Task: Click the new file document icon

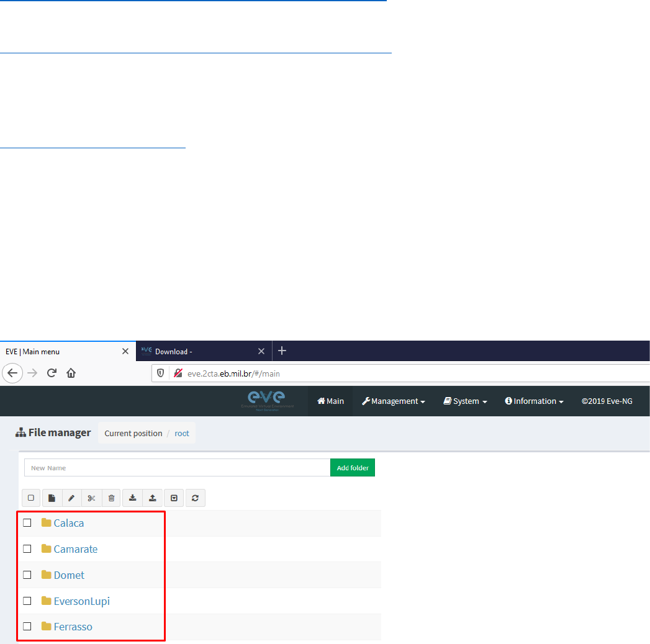Action: (x=52, y=498)
